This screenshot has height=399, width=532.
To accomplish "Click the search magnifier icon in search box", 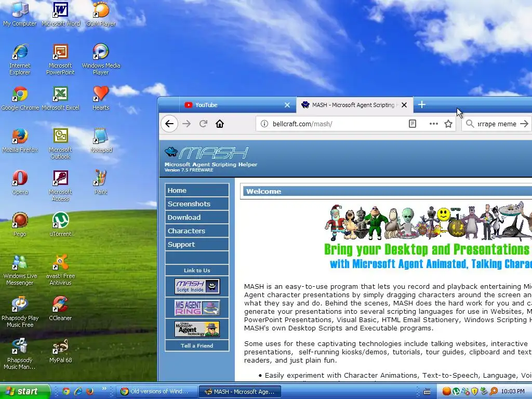I will click(470, 124).
